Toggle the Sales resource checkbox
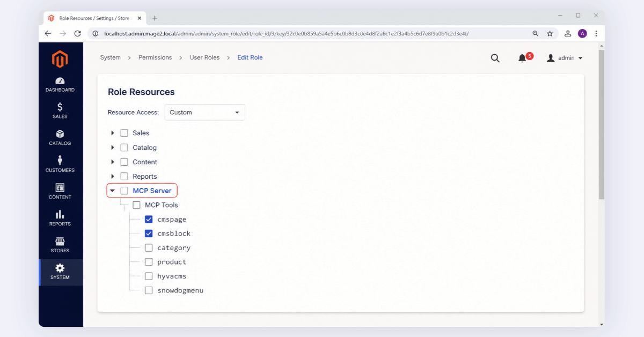This screenshot has width=644, height=337. pyautogui.click(x=124, y=133)
